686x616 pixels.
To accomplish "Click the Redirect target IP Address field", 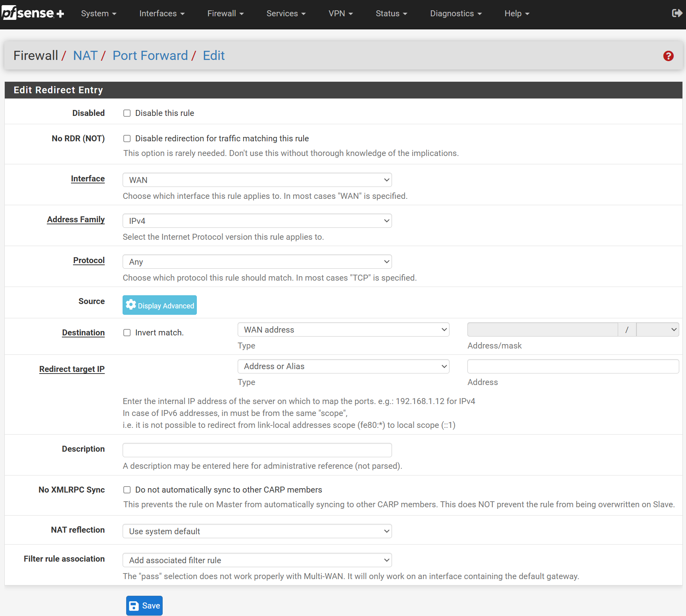I will coord(573,366).
